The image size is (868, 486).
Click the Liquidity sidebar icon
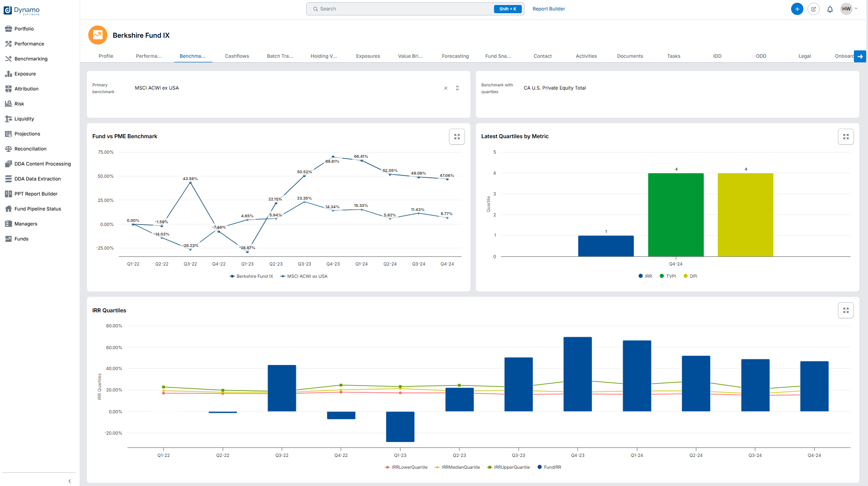click(8, 119)
